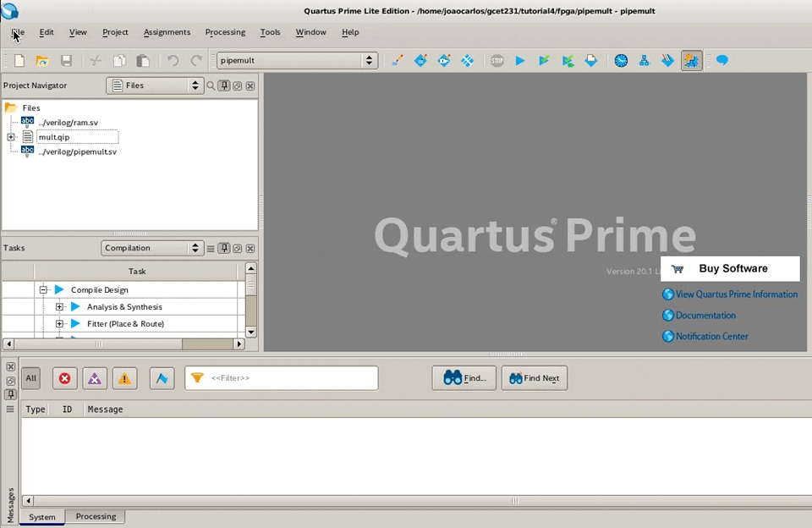
Task: Pin the Project Navigator panel
Action: coord(223,86)
